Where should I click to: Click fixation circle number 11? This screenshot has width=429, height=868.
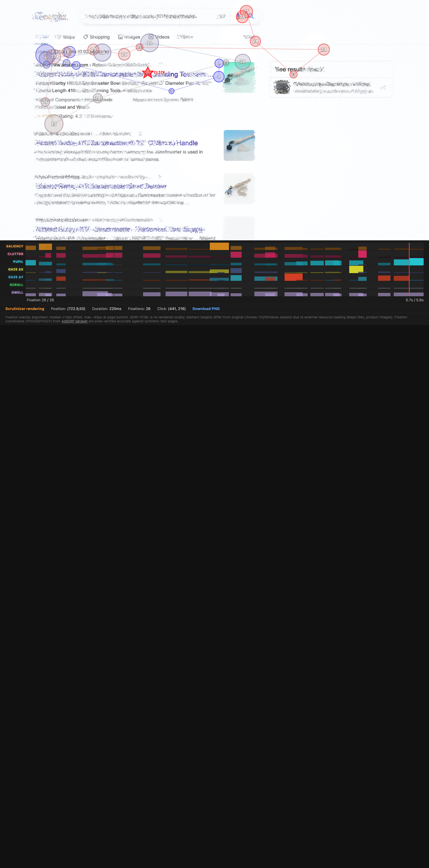(149, 43)
